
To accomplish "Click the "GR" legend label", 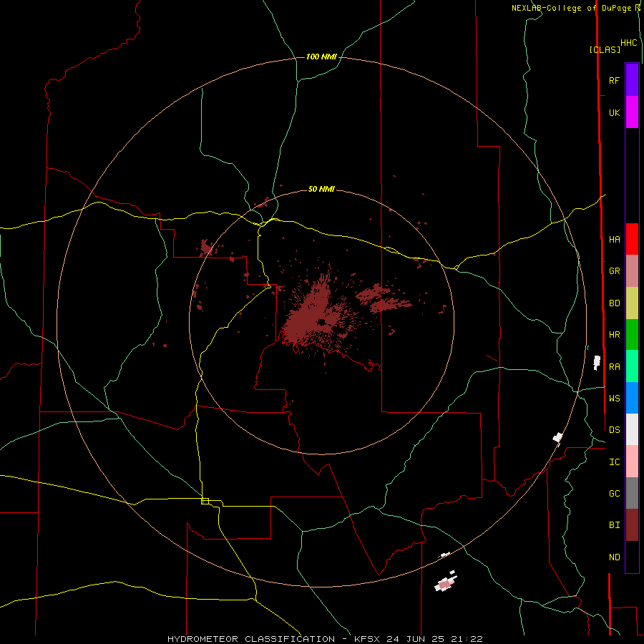I will click(614, 271).
